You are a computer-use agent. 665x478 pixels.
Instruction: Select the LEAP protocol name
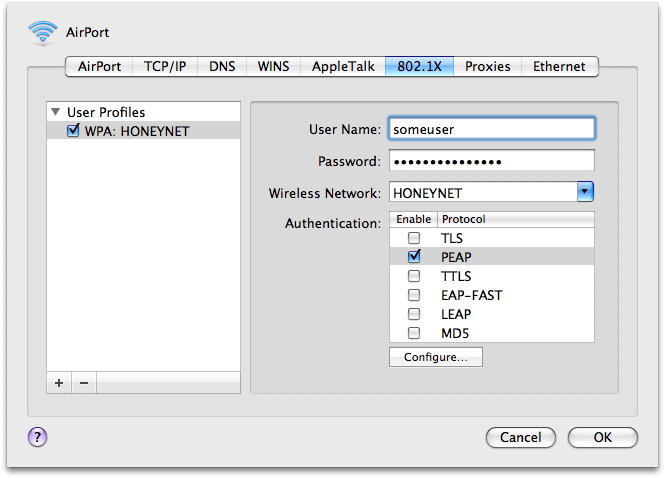pyautogui.click(x=456, y=314)
